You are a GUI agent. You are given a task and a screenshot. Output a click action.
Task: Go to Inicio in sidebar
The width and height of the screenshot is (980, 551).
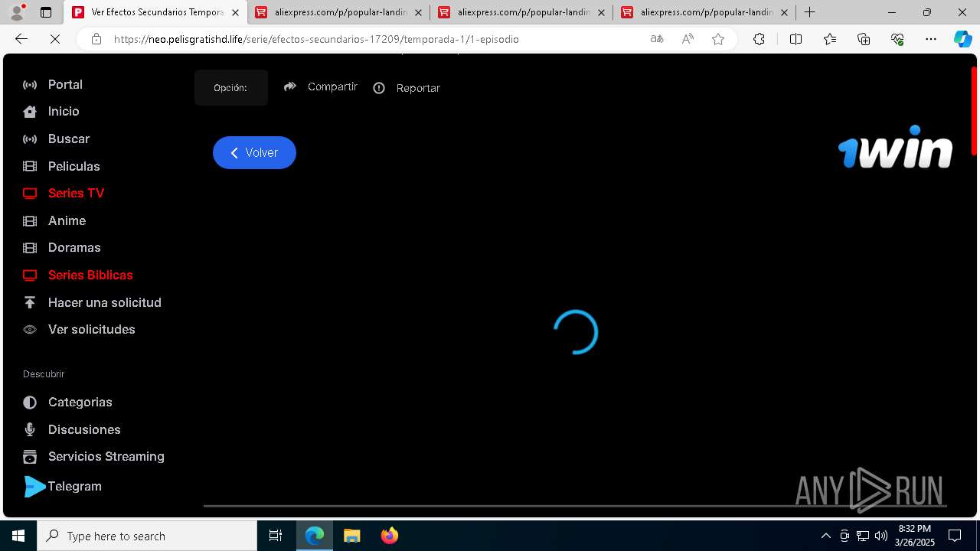(x=51, y=111)
